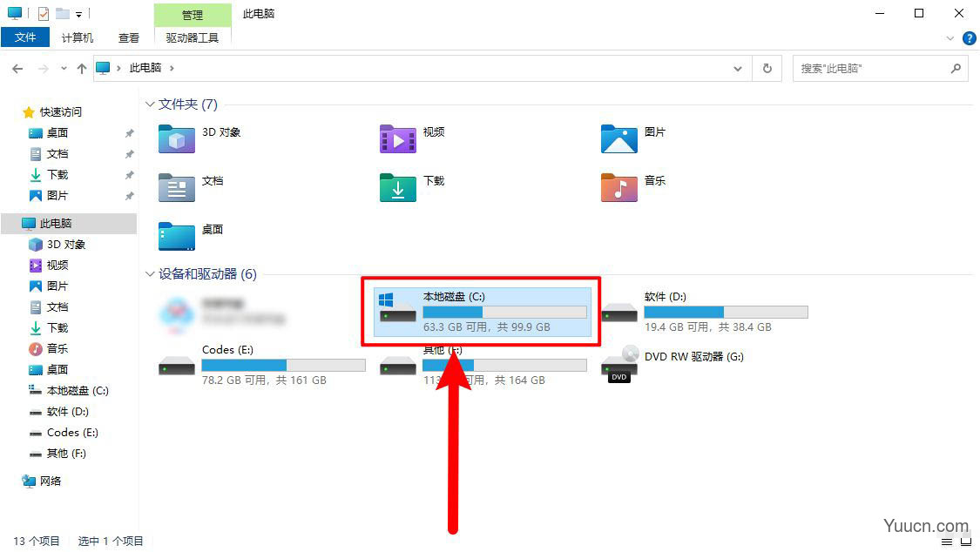This screenshot has height=552, width=980.
Task: Open the recent locations dropdown arrow
Action: (x=64, y=69)
